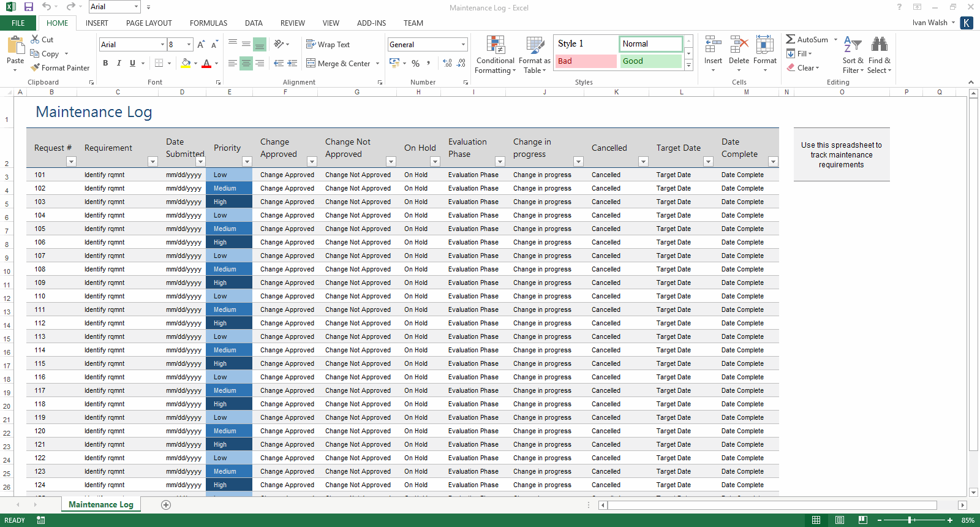Open the General number format dropdown
This screenshot has height=527, width=980.
point(463,45)
